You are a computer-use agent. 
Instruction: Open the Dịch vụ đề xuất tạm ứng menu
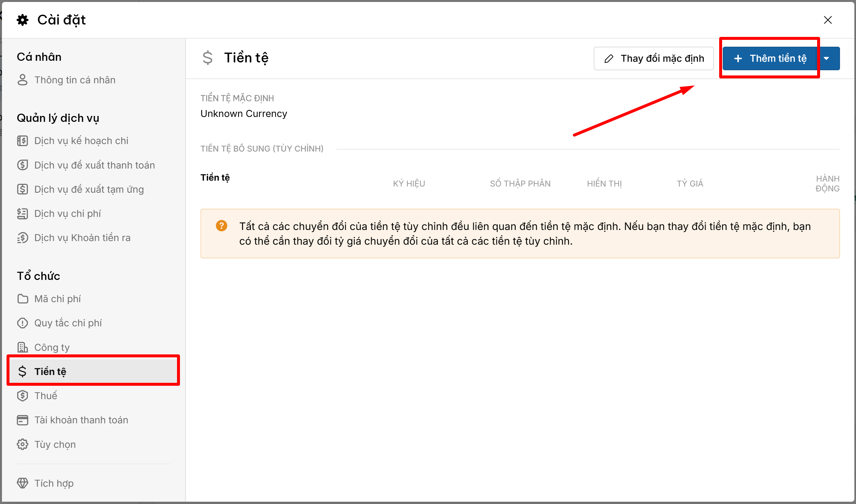[89, 189]
